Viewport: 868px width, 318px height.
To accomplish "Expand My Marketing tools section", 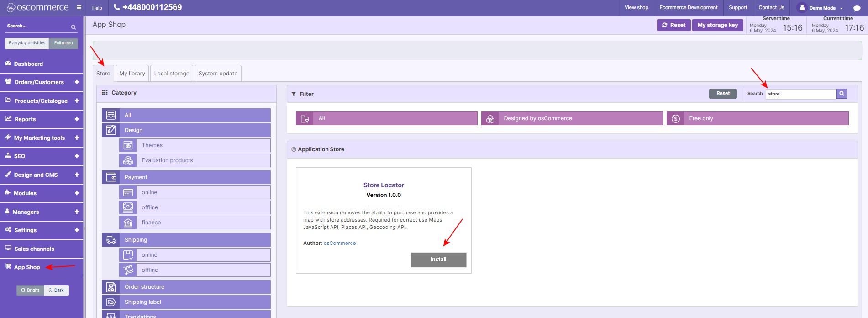I will pyautogui.click(x=77, y=138).
